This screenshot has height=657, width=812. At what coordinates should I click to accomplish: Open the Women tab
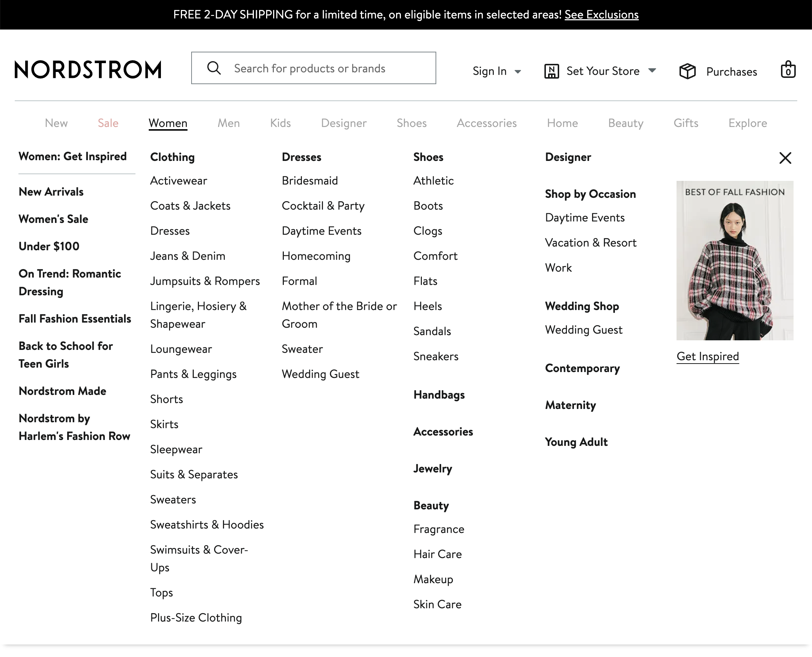(168, 123)
